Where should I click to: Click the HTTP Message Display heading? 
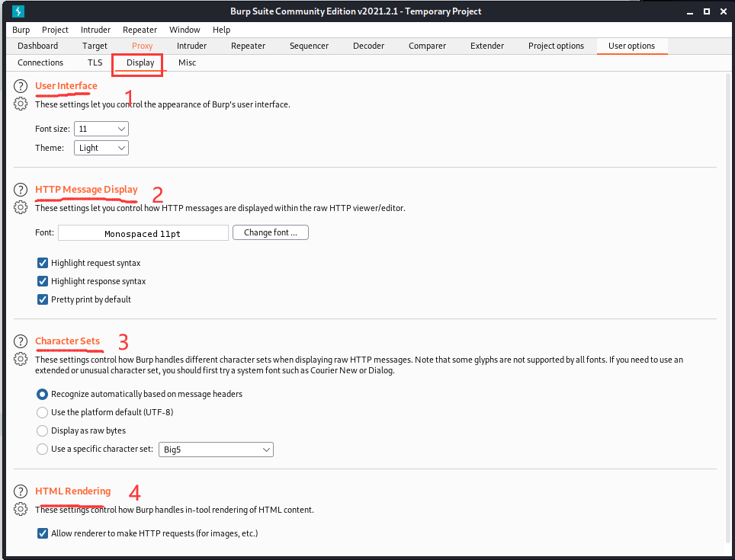pos(86,189)
